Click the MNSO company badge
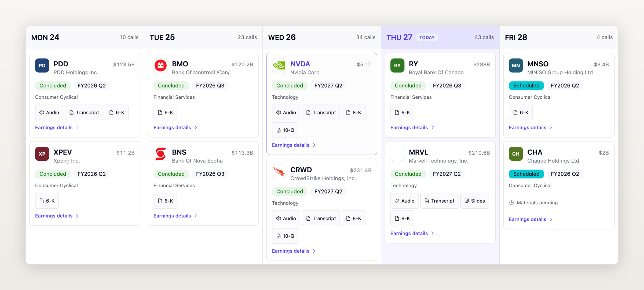The image size is (644, 290). (x=516, y=66)
